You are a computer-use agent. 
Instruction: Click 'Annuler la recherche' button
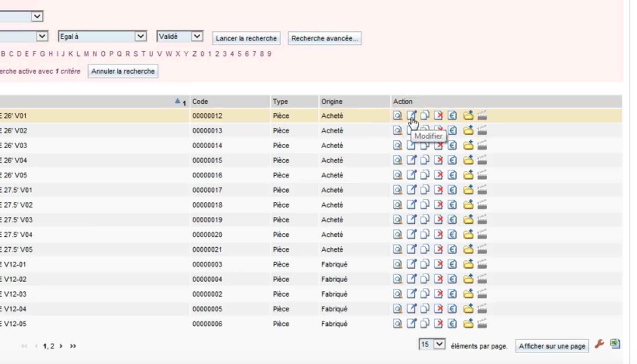pos(123,71)
